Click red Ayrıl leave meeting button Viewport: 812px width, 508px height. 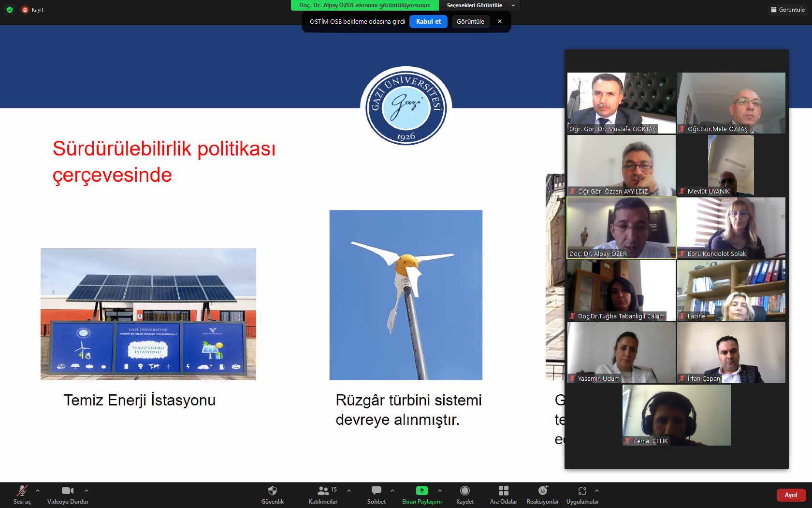[x=791, y=495]
